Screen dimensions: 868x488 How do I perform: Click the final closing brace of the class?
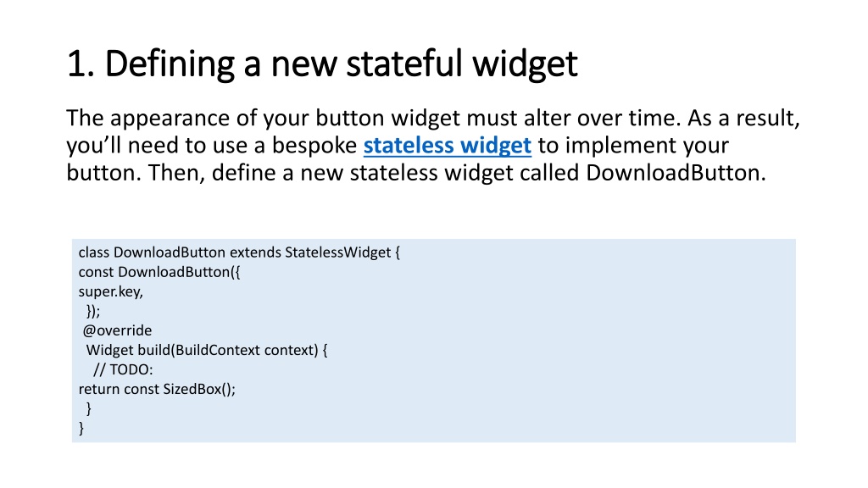click(x=81, y=428)
